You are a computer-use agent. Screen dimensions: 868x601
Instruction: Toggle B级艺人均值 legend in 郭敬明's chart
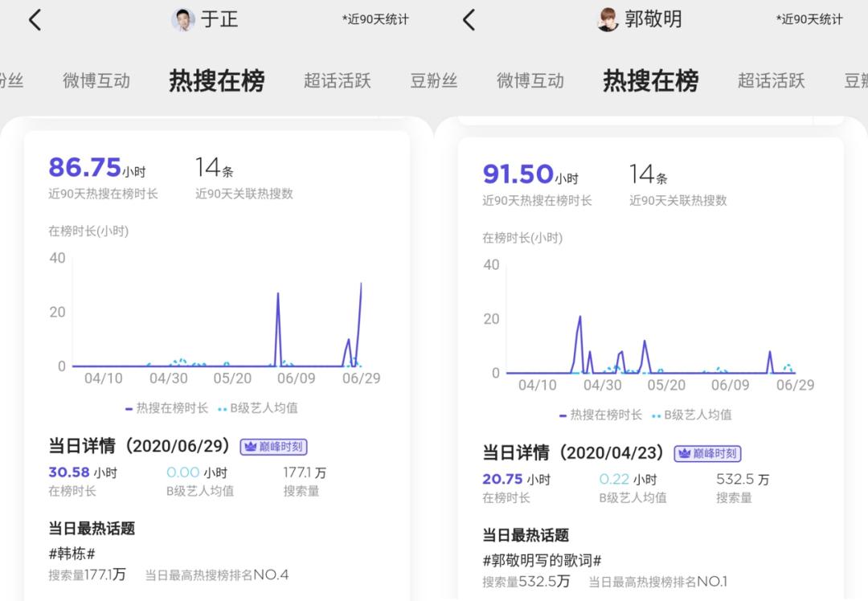tap(692, 415)
